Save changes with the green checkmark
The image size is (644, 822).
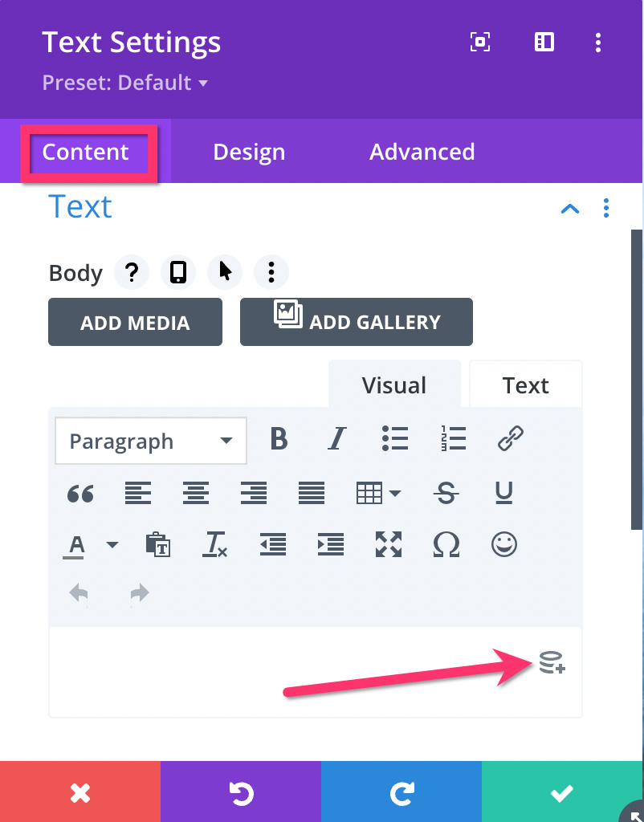[x=561, y=792]
